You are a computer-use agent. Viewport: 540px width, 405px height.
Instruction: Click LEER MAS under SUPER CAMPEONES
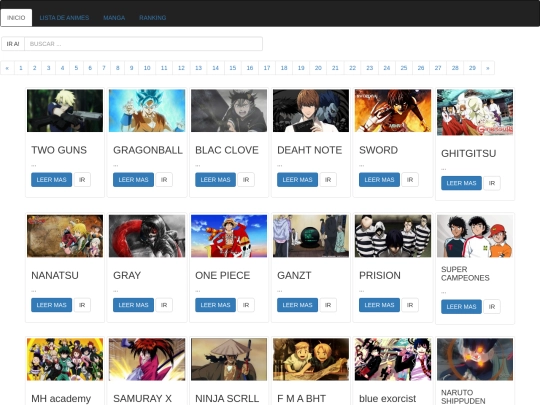[x=461, y=307]
